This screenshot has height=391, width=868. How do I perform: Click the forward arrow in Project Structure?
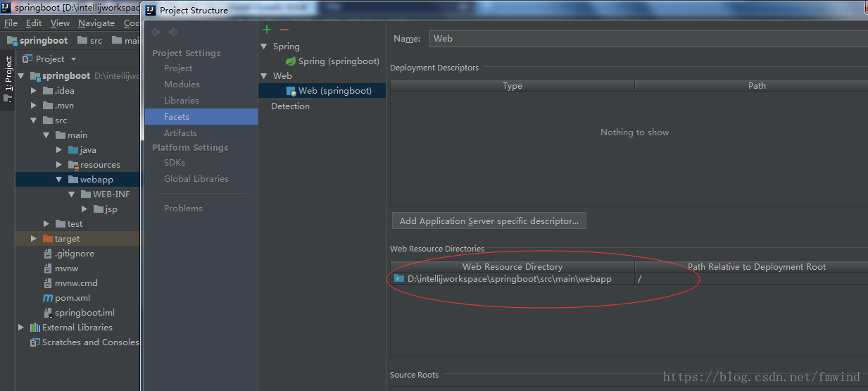[173, 32]
